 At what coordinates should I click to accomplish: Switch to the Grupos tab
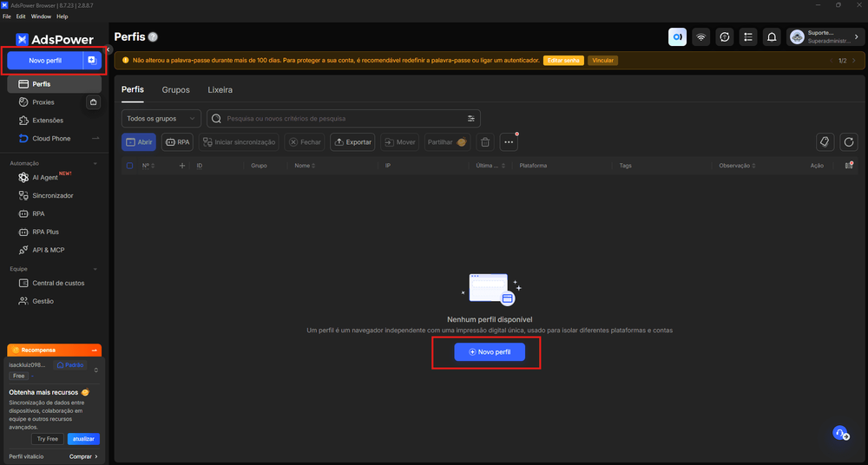(x=175, y=89)
